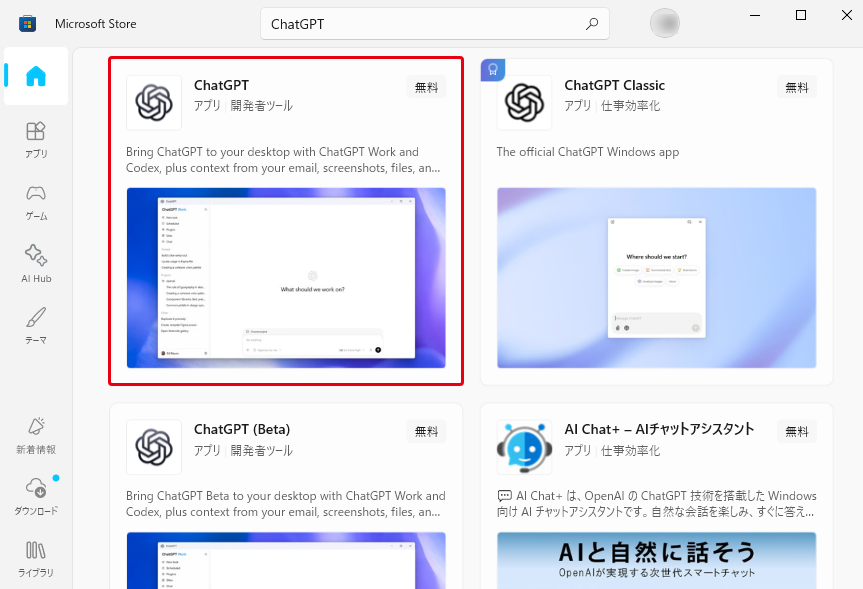Open the ChatGPT Classic app title
This screenshot has width=863, height=589.
[x=614, y=85]
